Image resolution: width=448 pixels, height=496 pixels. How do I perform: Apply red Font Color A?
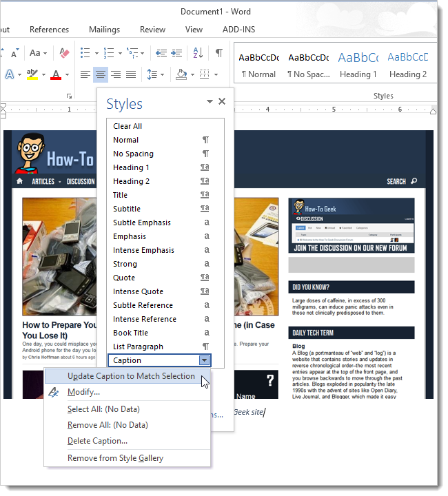click(56, 74)
